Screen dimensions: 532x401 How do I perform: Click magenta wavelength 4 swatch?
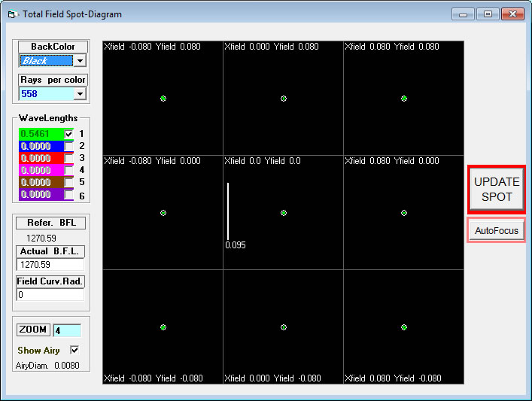[x=41, y=170]
